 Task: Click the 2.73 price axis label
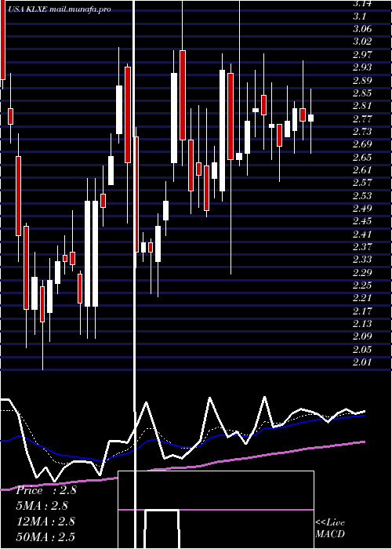(x=362, y=132)
